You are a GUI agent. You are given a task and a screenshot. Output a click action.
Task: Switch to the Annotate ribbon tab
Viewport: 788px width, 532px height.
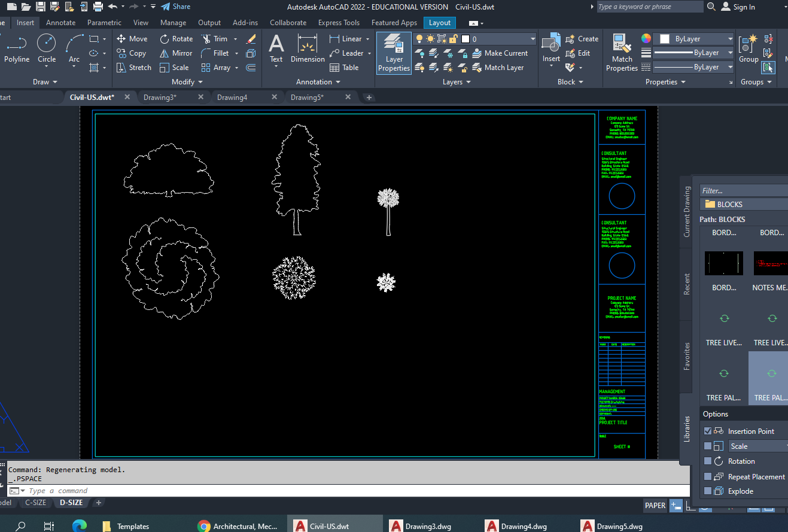pyautogui.click(x=60, y=22)
